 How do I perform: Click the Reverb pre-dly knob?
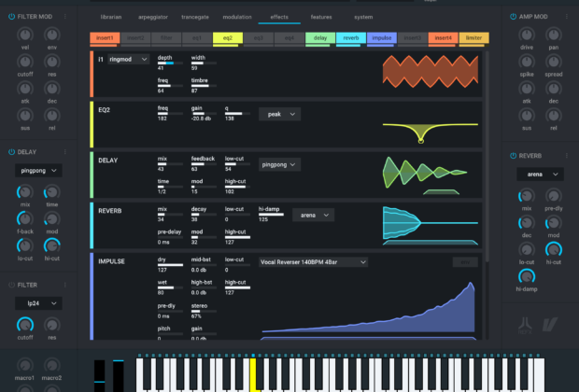pyautogui.click(x=554, y=196)
